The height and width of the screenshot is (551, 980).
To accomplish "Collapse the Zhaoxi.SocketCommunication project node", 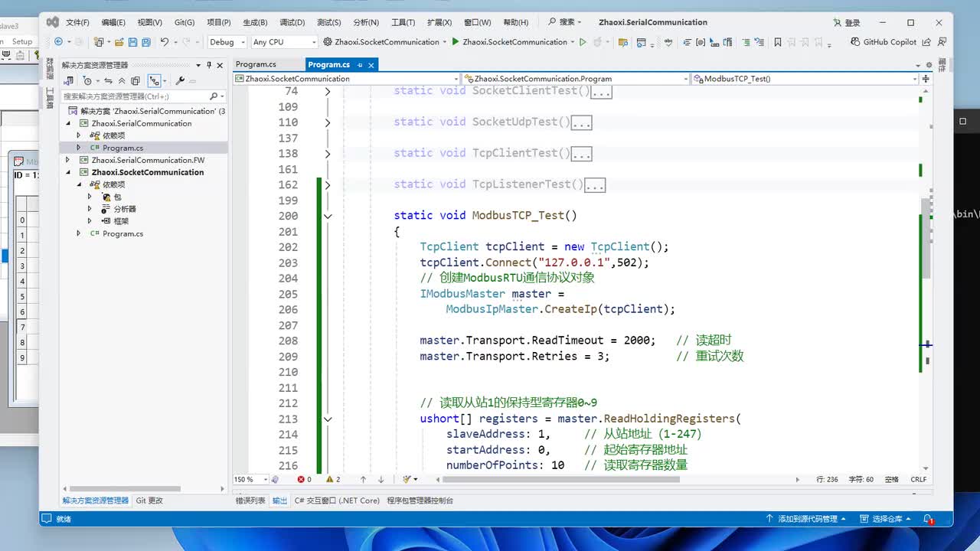I will (67, 172).
